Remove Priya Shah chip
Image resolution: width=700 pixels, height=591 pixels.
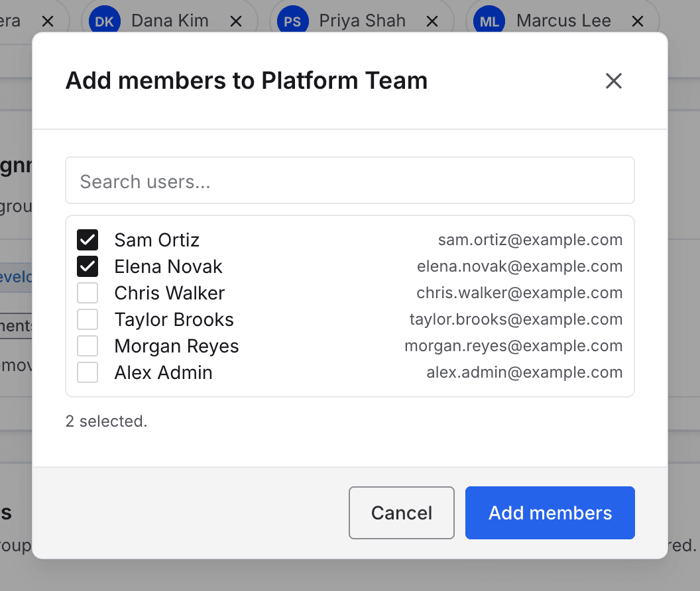(432, 21)
